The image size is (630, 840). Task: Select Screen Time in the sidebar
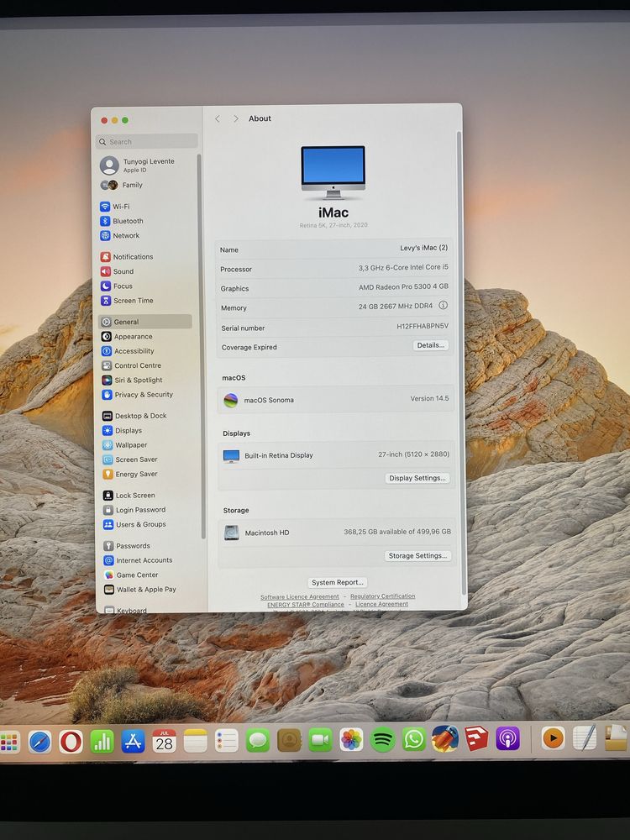coord(127,301)
